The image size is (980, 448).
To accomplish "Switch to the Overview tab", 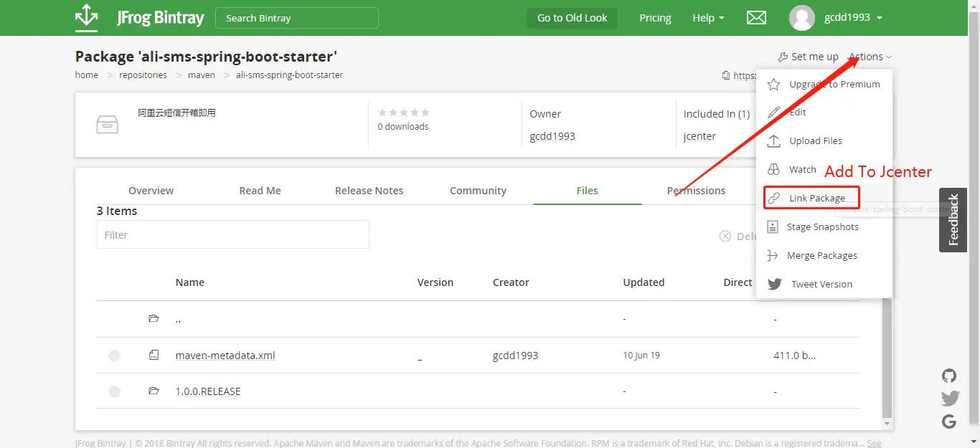I will point(151,191).
